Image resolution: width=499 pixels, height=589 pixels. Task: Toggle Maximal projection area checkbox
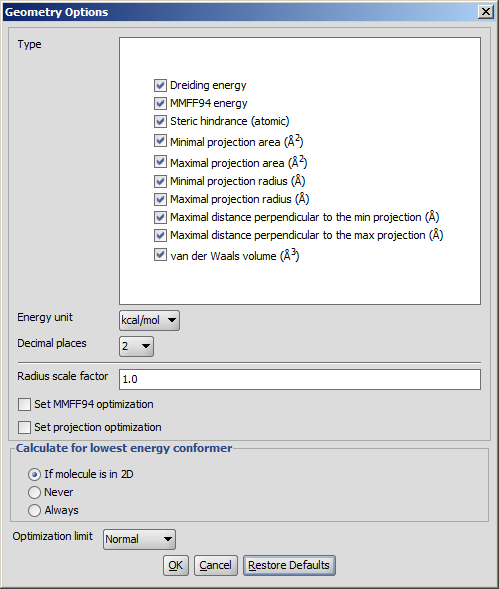(x=160, y=162)
